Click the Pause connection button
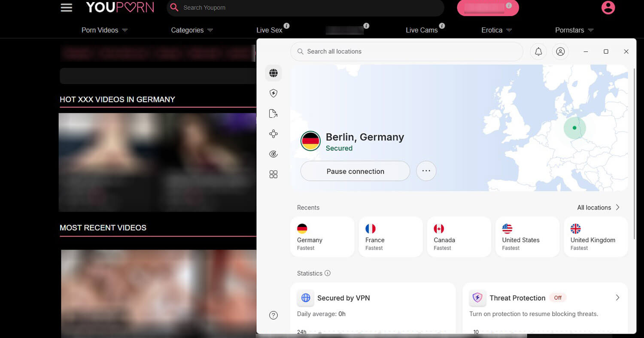 pos(355,171)
